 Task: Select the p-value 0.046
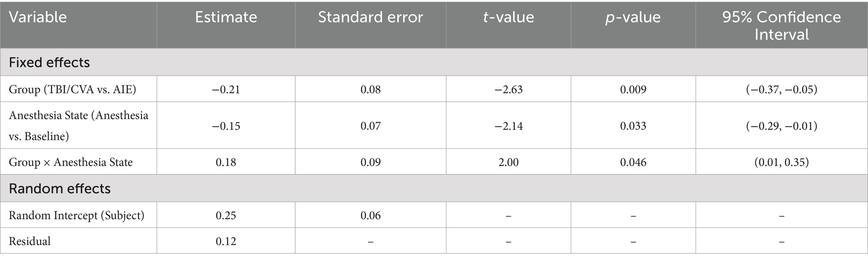[x=633, y=162]
